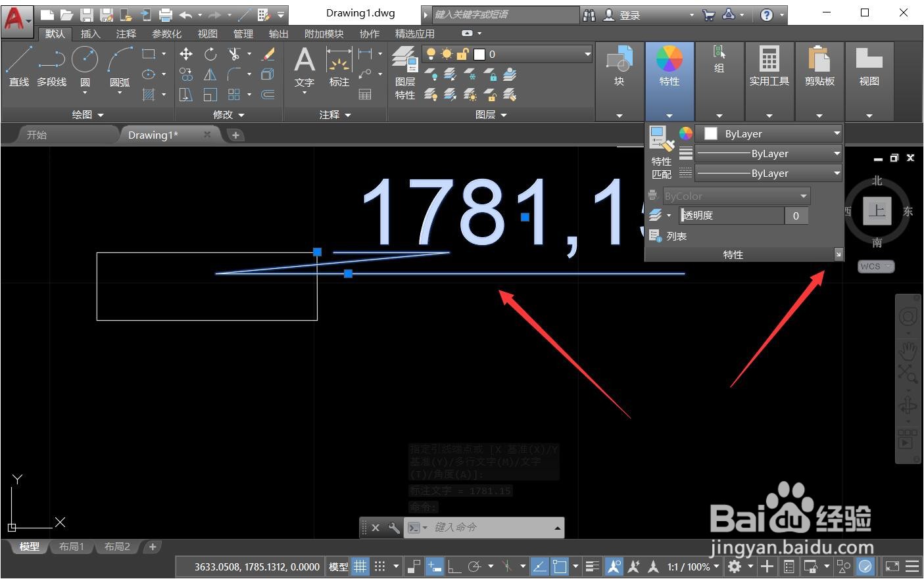
Task: Click the Trim scissors tool
Action: click(x=234, y=54)
